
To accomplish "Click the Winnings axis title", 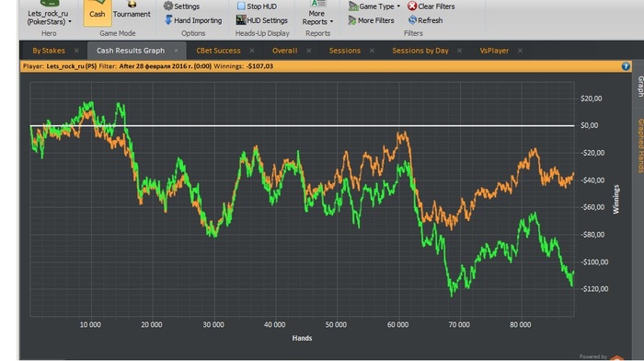I will pyautogui.click(x=616, y=200).
